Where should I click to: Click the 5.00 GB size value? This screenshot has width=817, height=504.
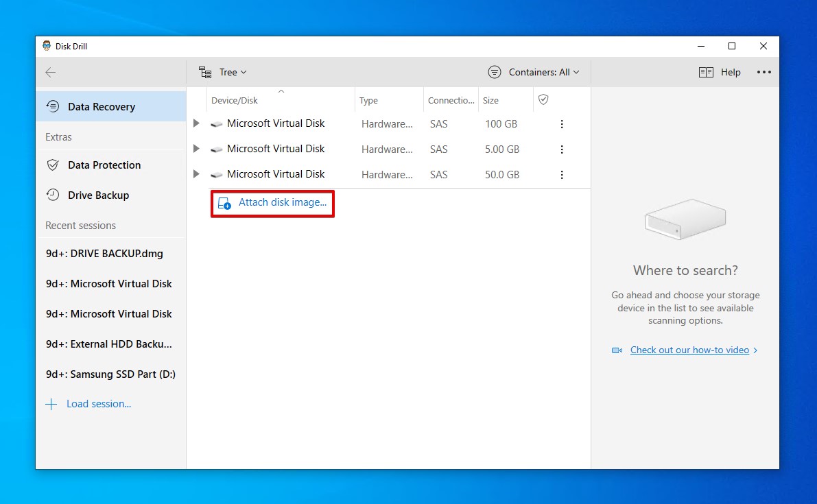click(x=502, y=149)
